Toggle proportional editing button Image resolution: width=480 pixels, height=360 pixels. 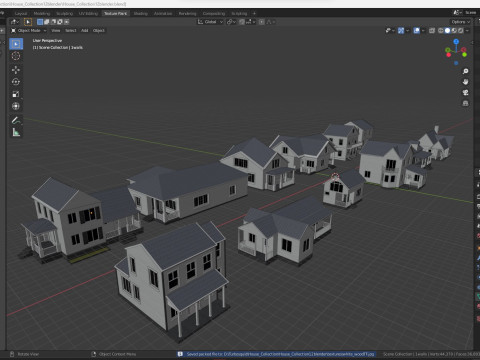(x=262, y=22)
